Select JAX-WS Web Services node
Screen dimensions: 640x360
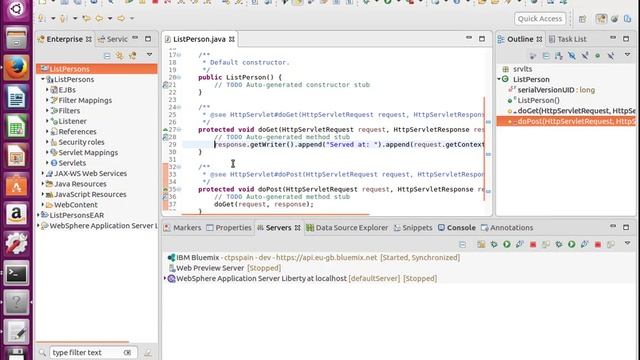pyautogui.click(x=86, y=173)
